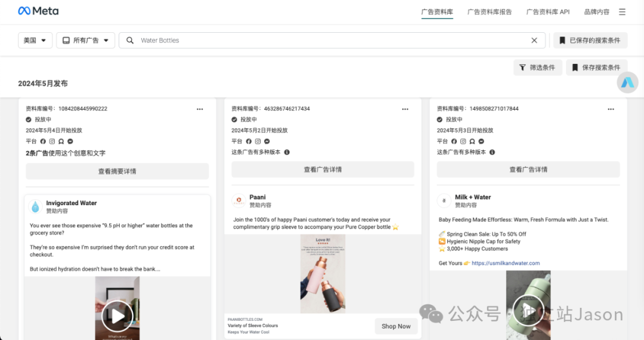644x340 pixels.
Task: Click 2条广告使用这个创意和文字 text
Action: tap(66, 153)
